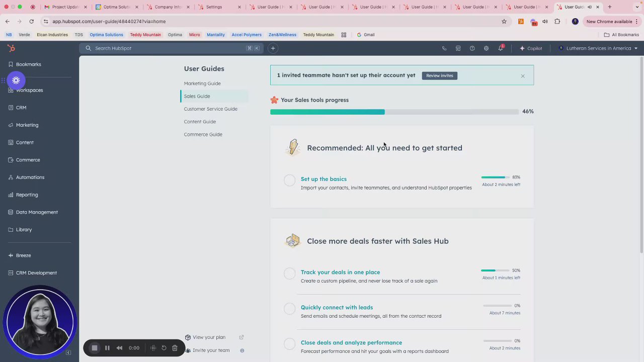Pause the screen recording
Viewport: 644px width, 362px height.
(x=107, y=348)
